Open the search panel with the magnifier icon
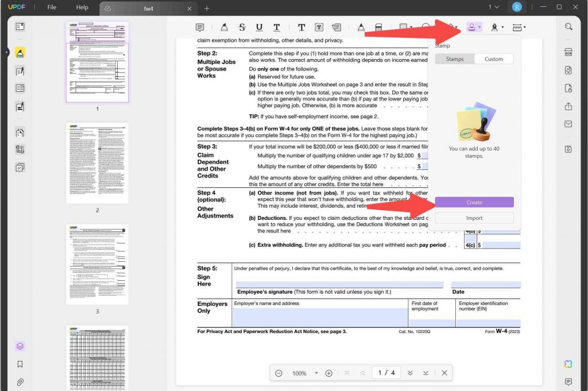588x391 pixels. point(568,26)
